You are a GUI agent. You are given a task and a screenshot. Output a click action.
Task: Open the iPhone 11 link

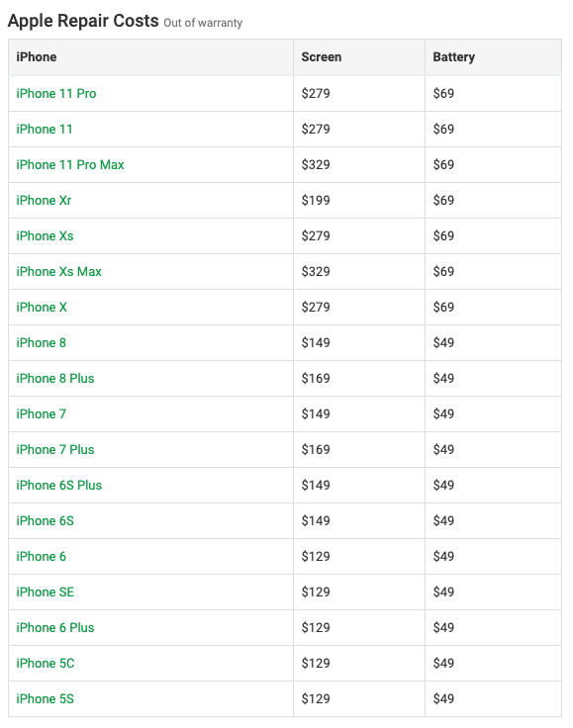click(x=45, y=129)
